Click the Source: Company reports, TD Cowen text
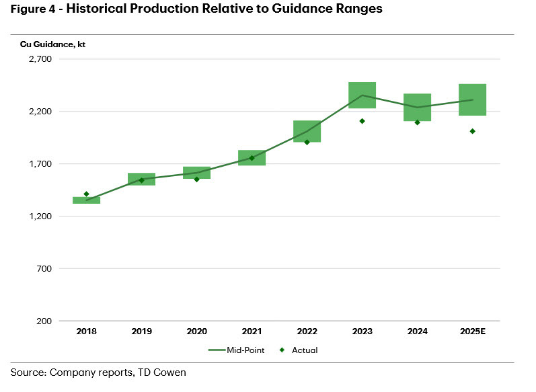Screen dimensions: 536x392 (100, 371)
